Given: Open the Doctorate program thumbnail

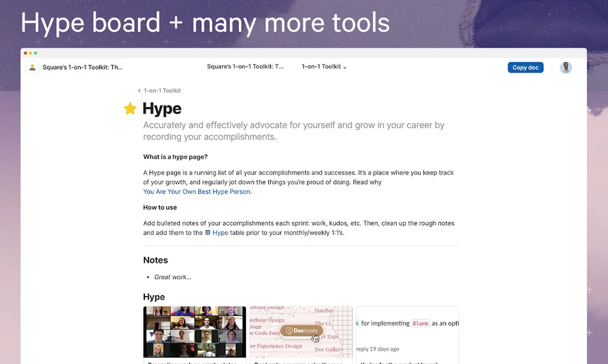Looking at the screenshot, I should [x=301, y=333].
